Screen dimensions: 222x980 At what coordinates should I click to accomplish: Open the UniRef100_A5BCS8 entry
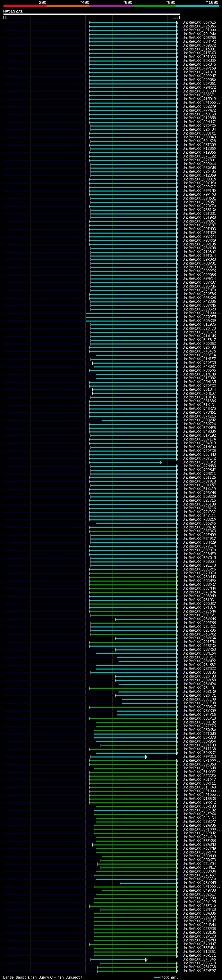(199, 114)
